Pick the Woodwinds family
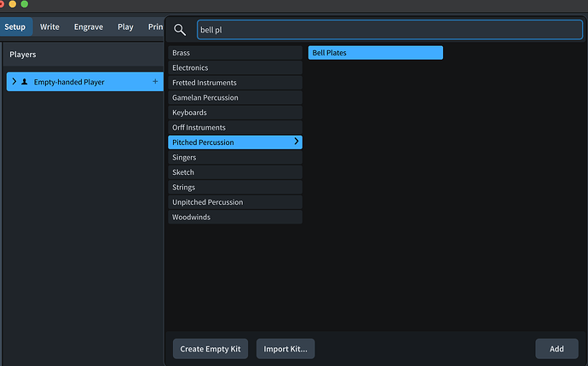Viewport: 588px width, 366px height. [x=235, y=217]
